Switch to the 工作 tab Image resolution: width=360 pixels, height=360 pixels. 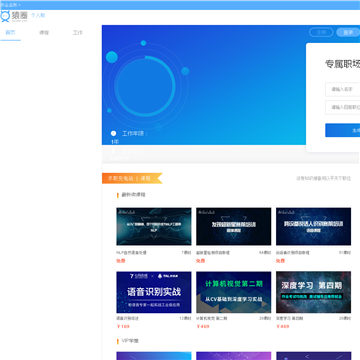coord(78,33)
